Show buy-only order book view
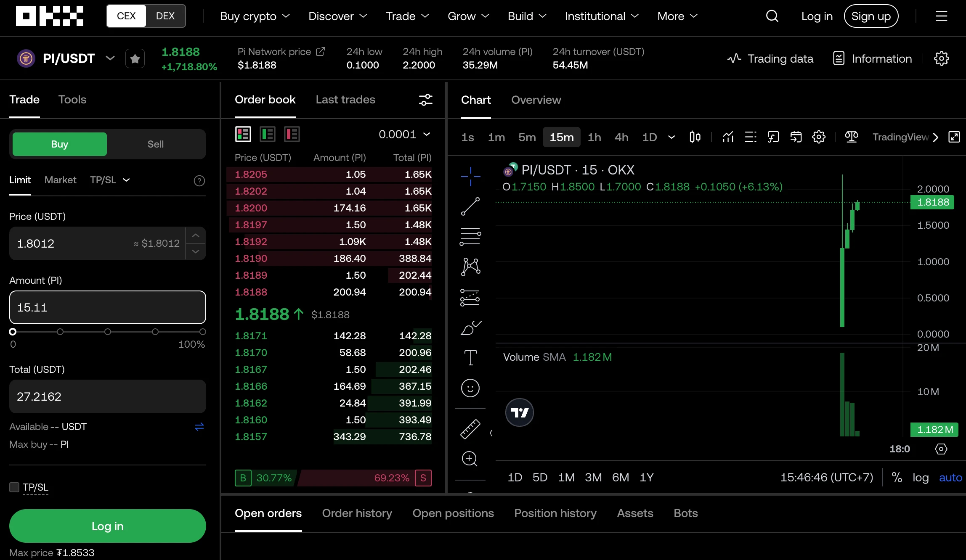The image size is (966, 560). click(x=268, y=134)
